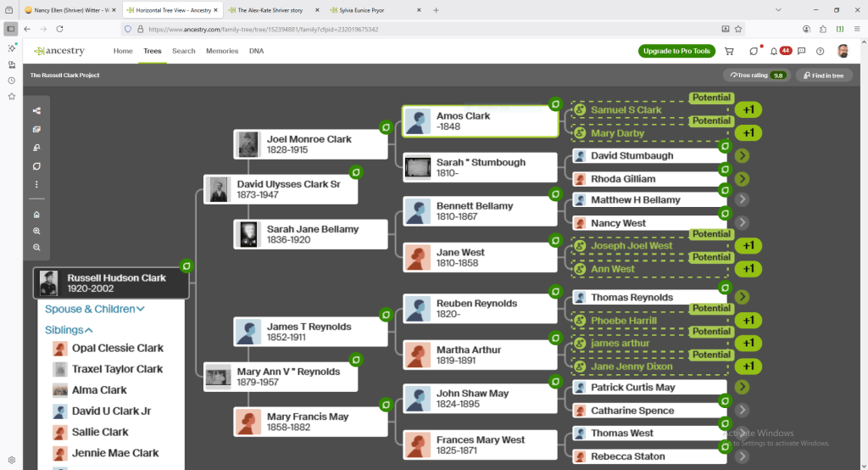The width and height of the screenshot is (868, 470).
Task: Open the help question mark icon
Action: click(x=820, y=51)
